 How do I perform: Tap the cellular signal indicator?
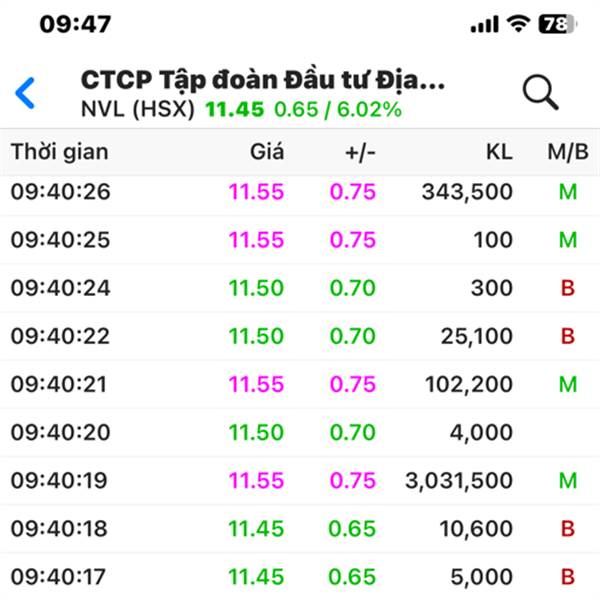tap(484, 25)
